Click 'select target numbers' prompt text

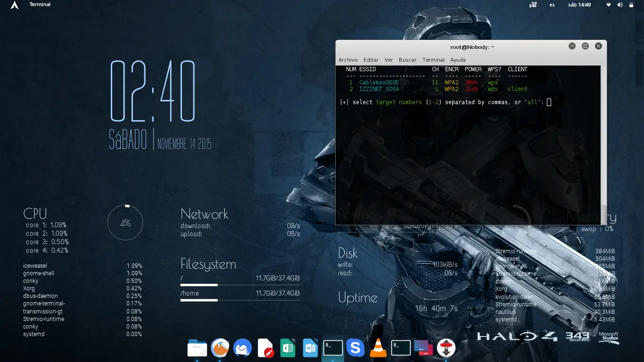click(x=387, y=102)
